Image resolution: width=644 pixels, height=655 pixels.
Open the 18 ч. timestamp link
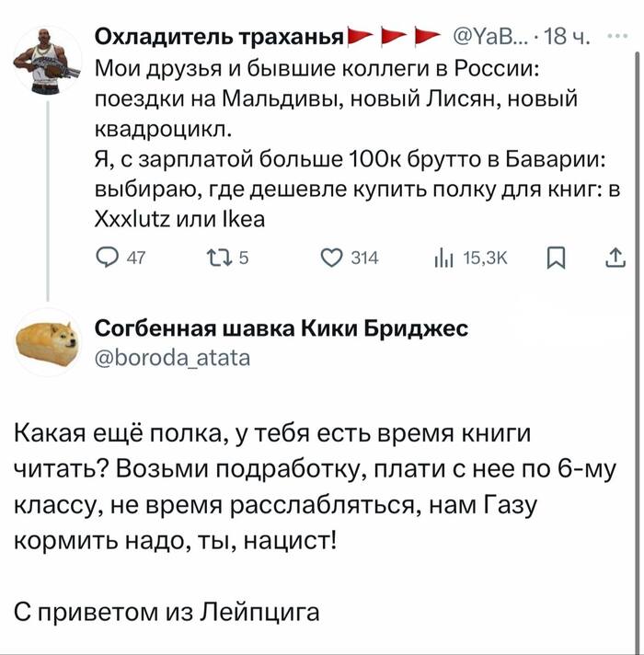[563, 38]
